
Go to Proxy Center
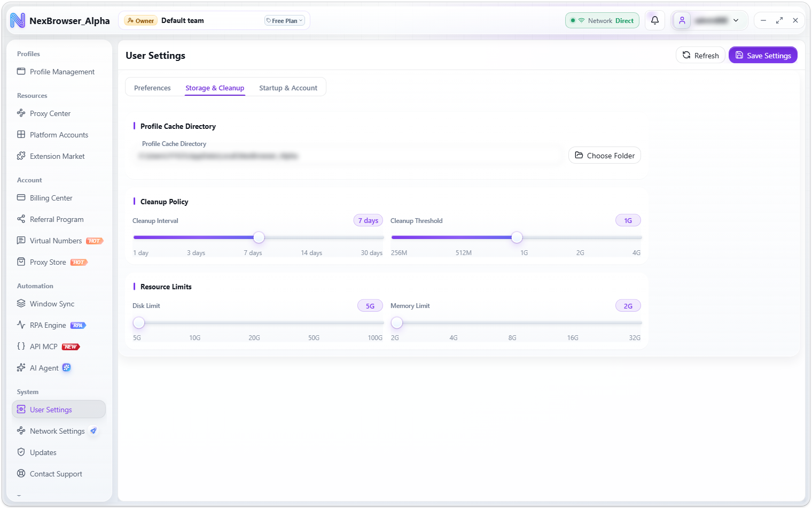click(59, 113)
